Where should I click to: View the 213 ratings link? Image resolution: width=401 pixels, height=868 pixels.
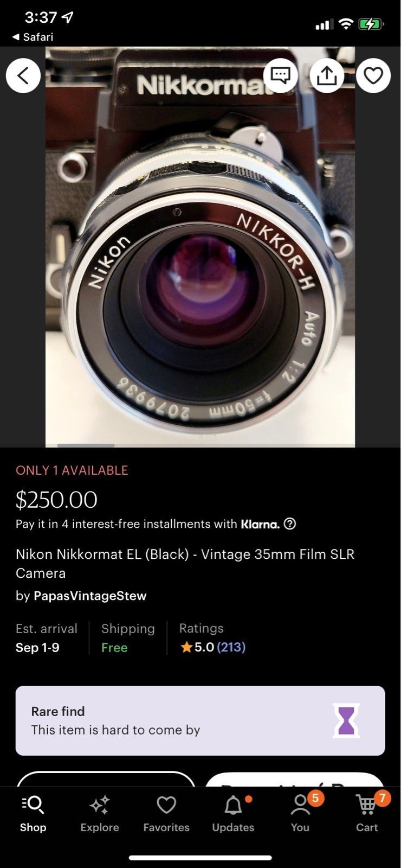click(x=231, y=647)
